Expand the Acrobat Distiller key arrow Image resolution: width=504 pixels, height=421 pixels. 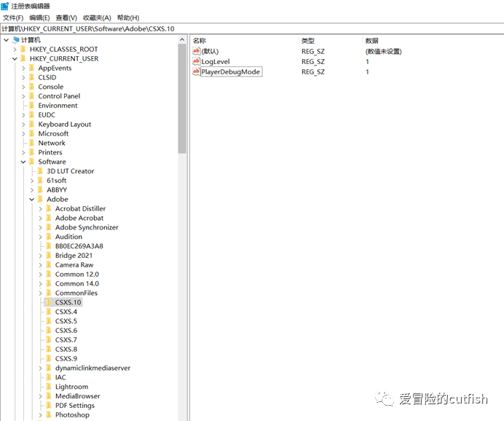click(x=41, y=208)
